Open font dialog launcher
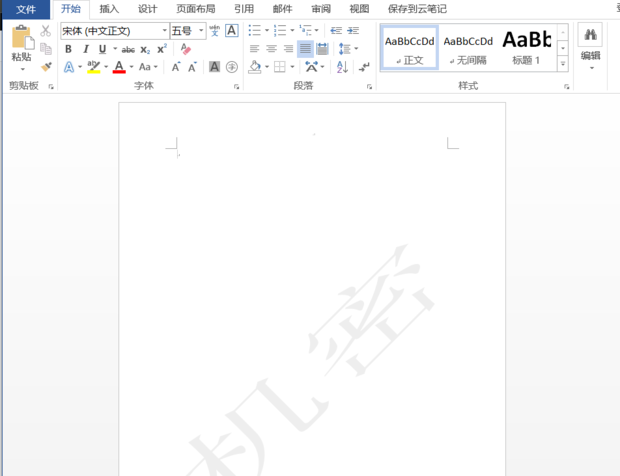 (236, 87)
